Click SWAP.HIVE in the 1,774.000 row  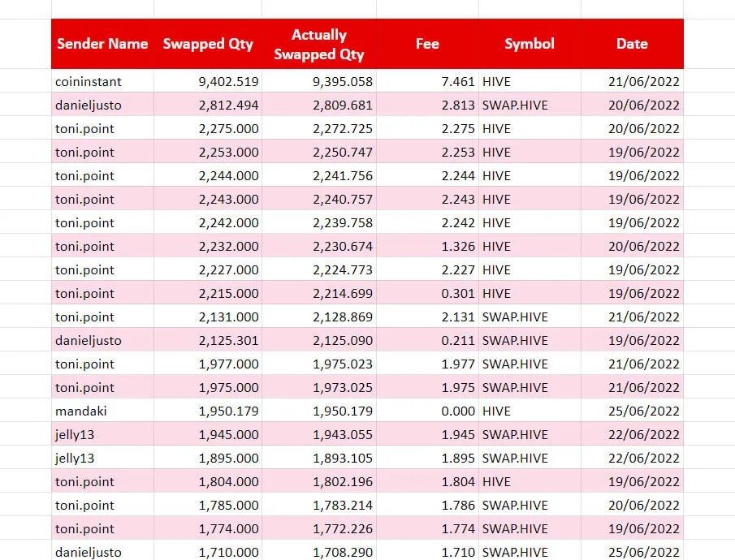tap(530, 528)
